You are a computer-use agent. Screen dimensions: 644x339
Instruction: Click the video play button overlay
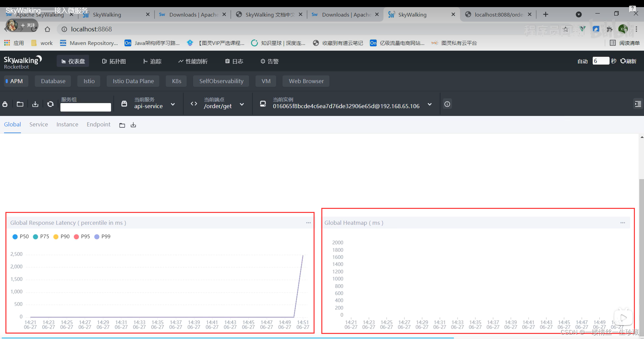[x=623, y=317]
